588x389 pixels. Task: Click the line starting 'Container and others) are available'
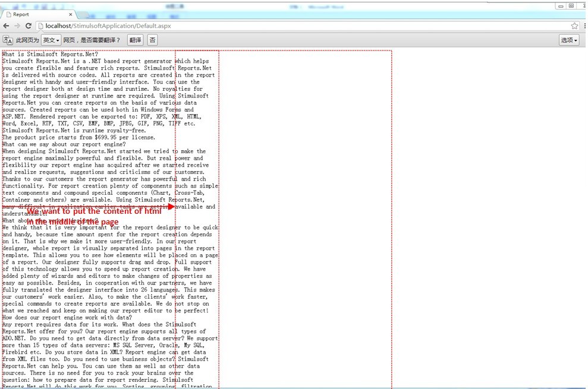[x=103, y=200]
